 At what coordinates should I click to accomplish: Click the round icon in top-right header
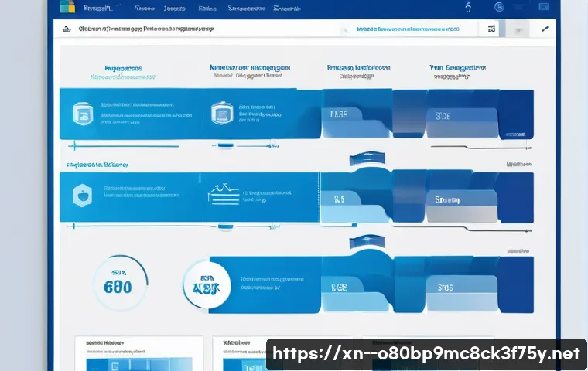[498, 7]
